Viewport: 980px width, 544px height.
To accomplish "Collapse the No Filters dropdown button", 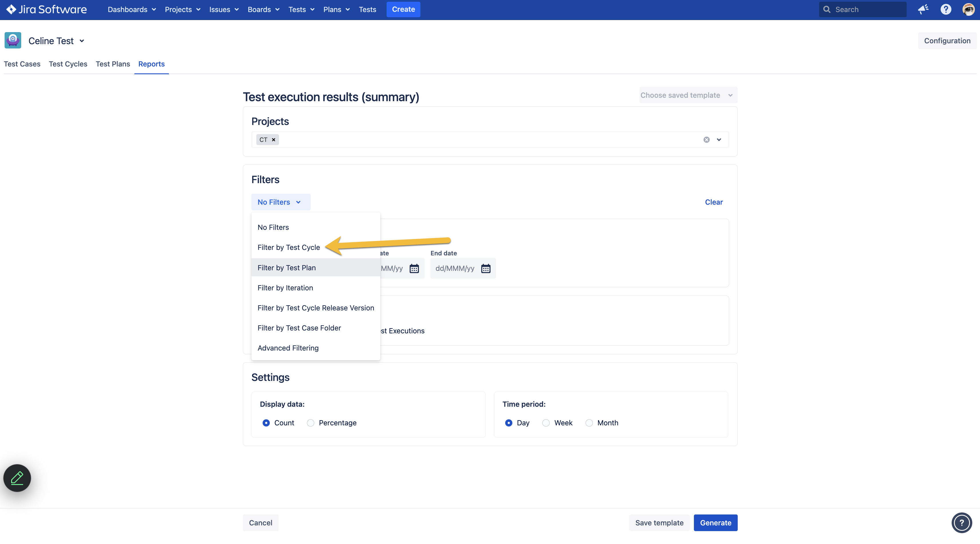I will [x=280, y=202].
